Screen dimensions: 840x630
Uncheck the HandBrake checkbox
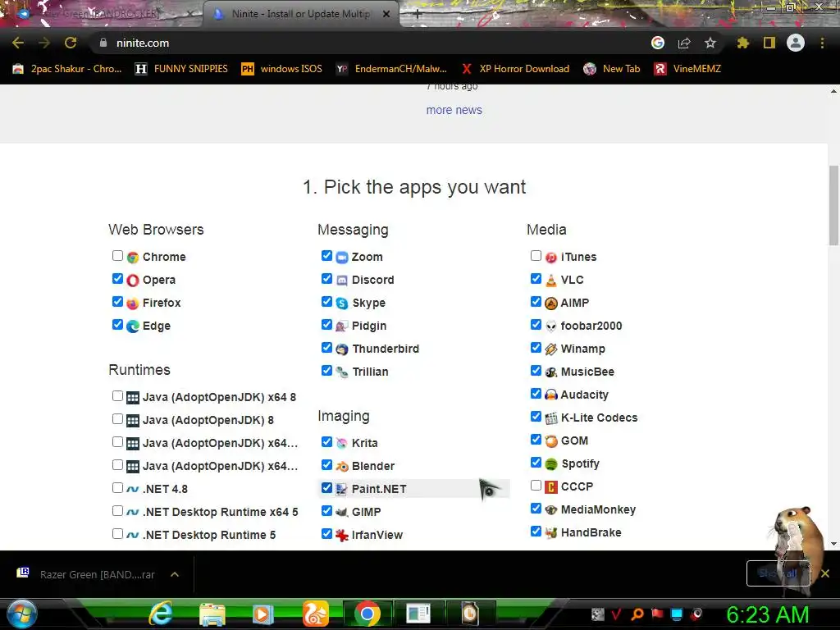coord(536,531)
